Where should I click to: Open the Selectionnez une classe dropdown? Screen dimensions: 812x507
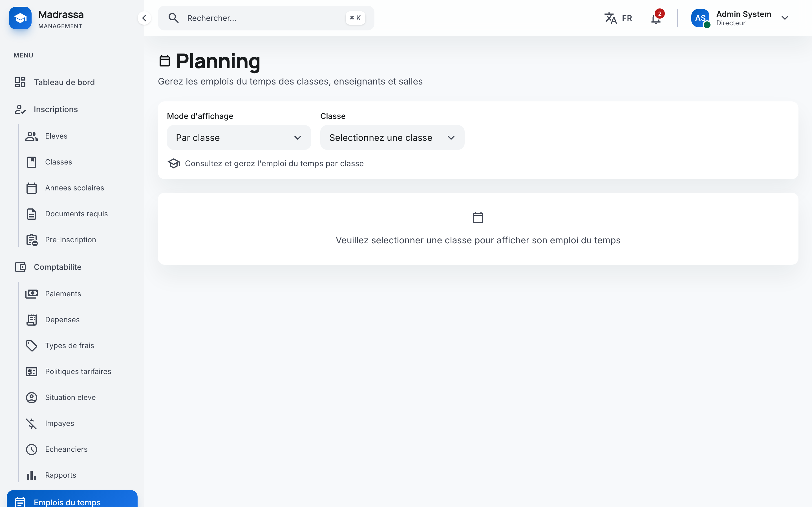tap(392, 138)
